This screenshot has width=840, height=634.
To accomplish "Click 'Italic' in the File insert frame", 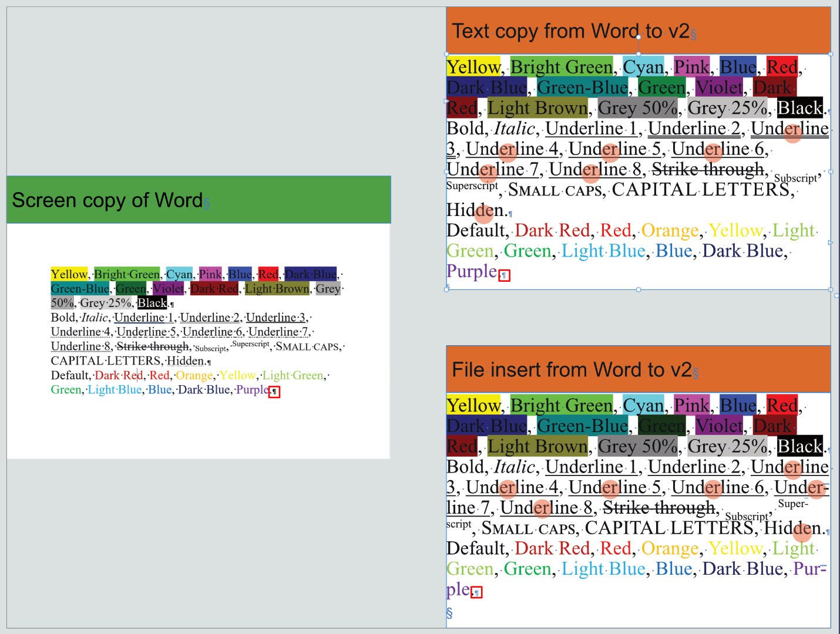I will (x=515, y=467).
